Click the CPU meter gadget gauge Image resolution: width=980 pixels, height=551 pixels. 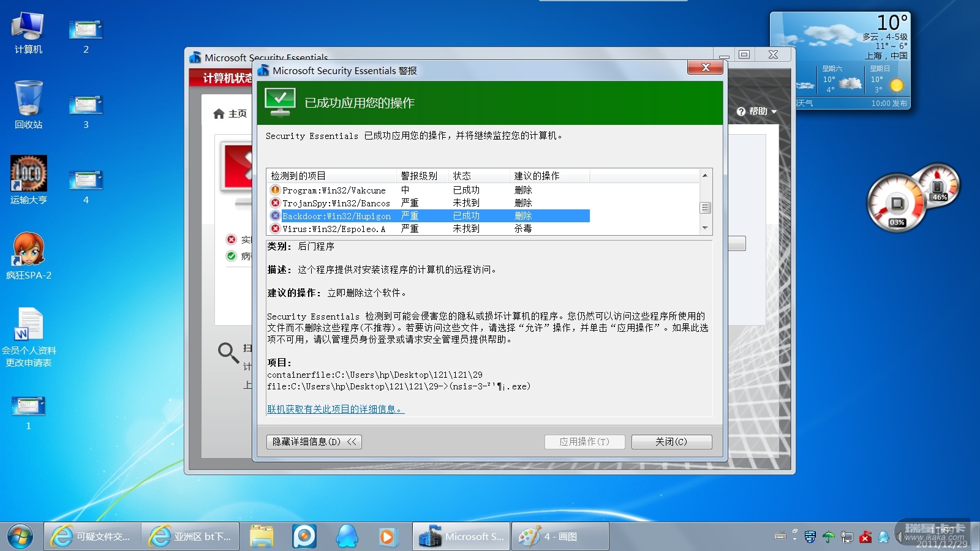click(896, 203)
